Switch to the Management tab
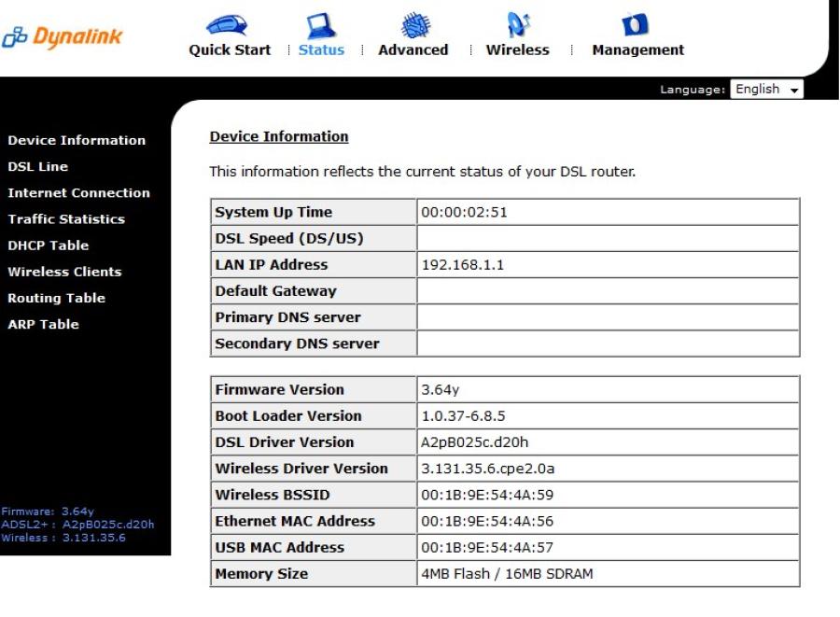 637,50
